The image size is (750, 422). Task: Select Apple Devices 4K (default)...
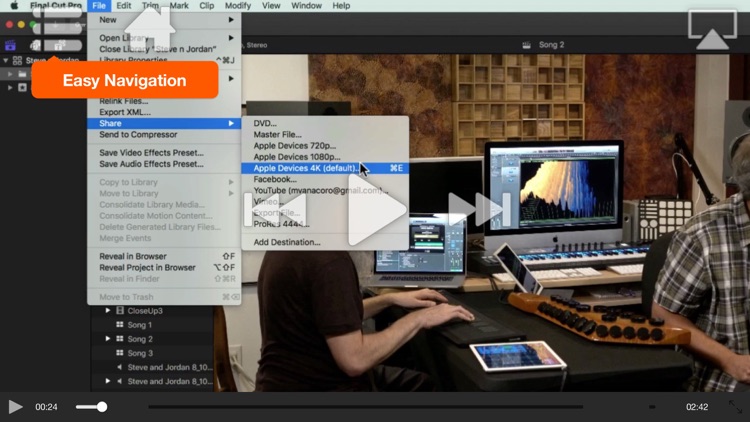pos(325,168)
